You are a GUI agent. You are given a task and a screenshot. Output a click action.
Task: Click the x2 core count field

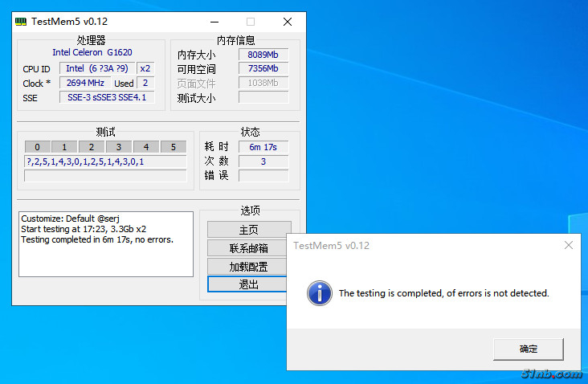click(x=145, y=68)
